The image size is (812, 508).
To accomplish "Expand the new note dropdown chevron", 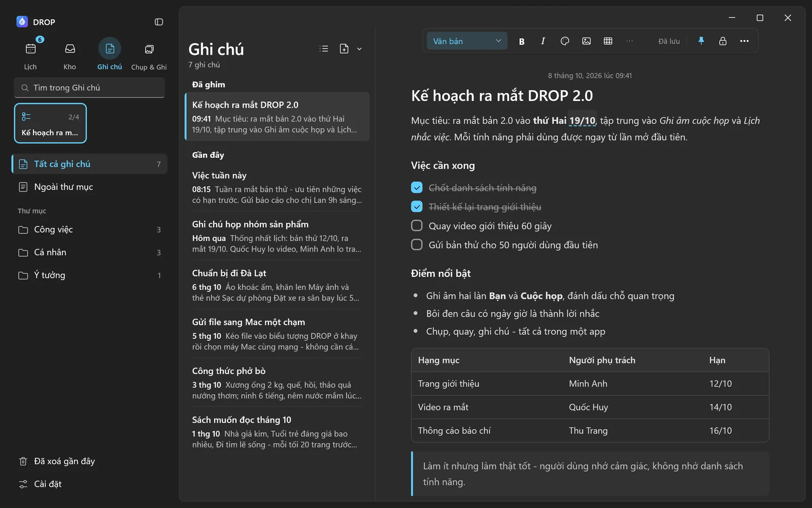I will pyautogui.click(x=359, y=49).
